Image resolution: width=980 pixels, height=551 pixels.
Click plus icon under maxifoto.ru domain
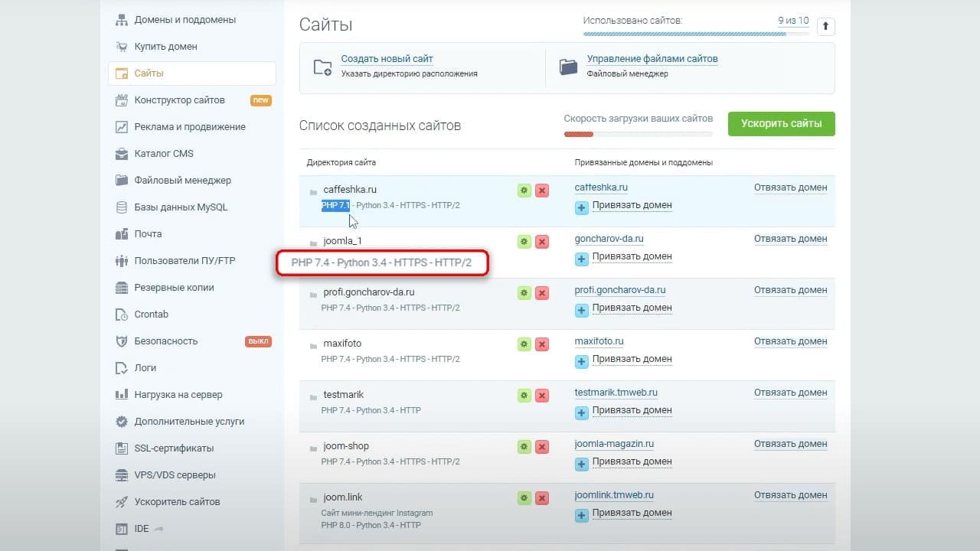point(581,361)
